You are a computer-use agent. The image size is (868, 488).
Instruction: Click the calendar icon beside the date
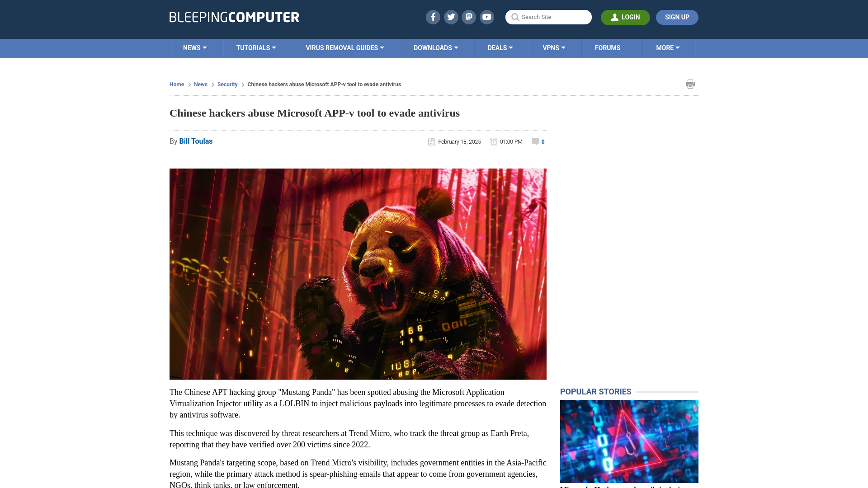431,142
